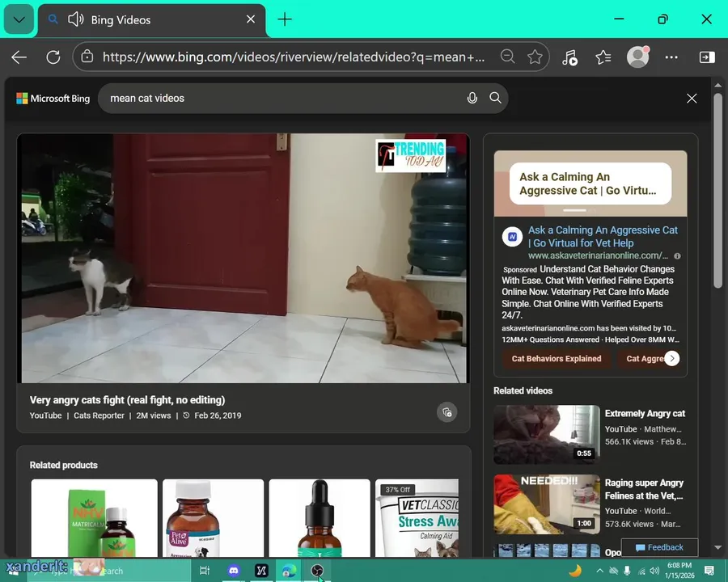This screenshot has height=582, width=728.
Task: Go back to the previous page
Action: pos(19,57)
